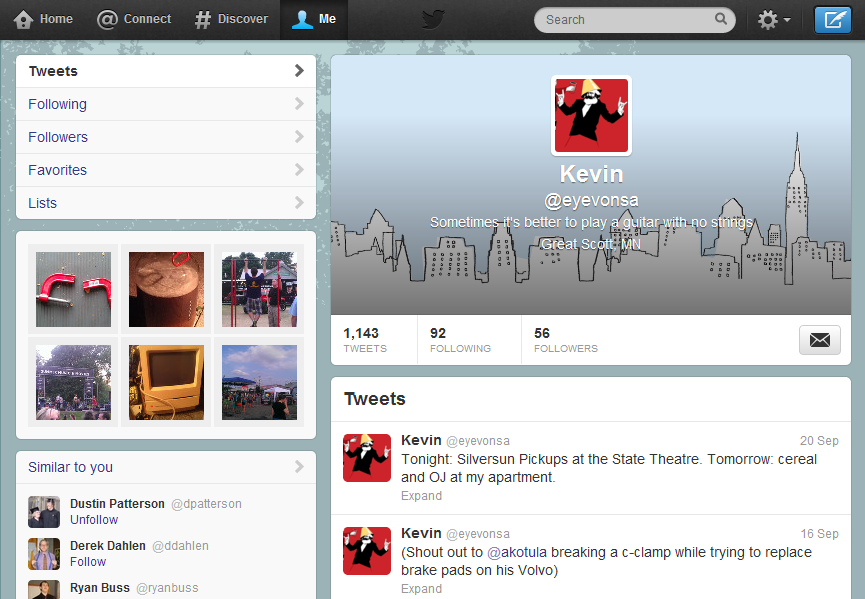Screen dimensions: 865x599
Task: Switch to the Favorites section
Action: [57, 170]
